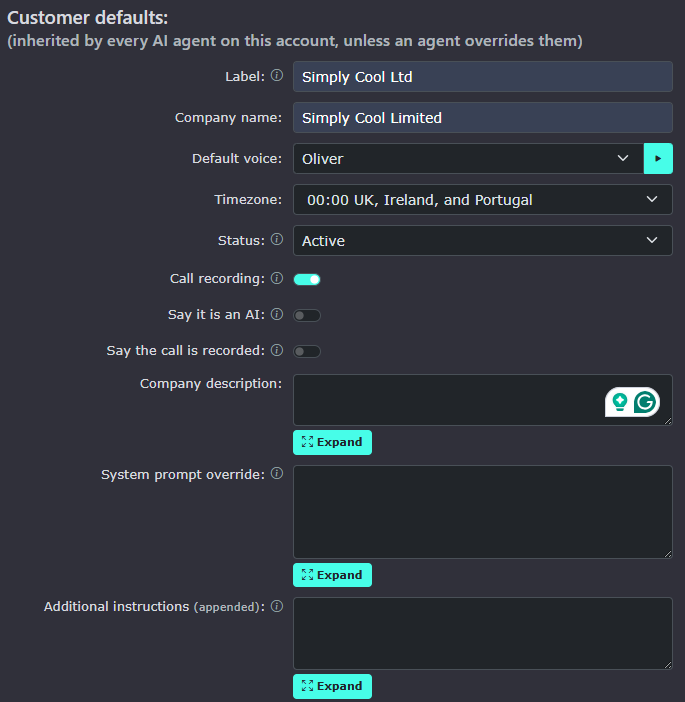Expand the System prompt override field
Viewport: 685px width, 702px height.
pos(332,575)
